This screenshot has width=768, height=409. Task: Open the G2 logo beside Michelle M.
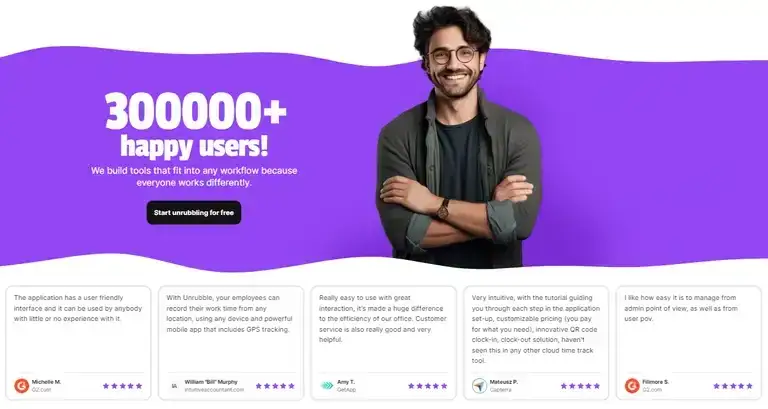coord(22,386)
